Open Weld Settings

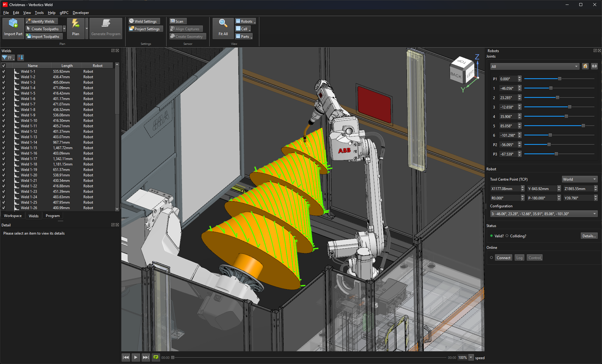coord(144,21)
